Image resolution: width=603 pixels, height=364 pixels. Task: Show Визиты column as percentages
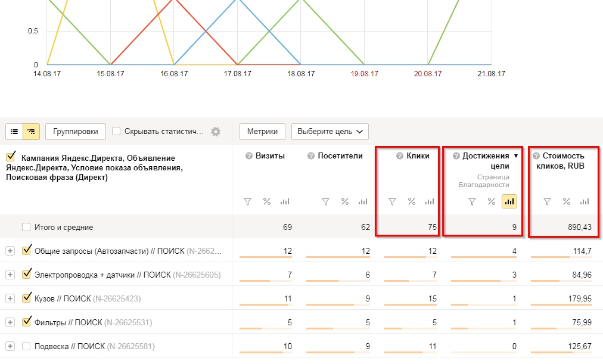pyautogui.click(x=266, y=202)
